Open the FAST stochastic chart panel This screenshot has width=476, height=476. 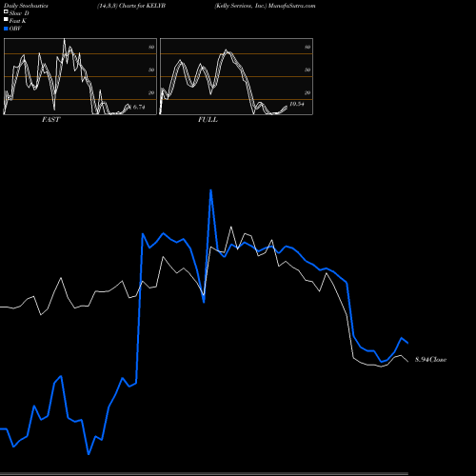pos(80,76)
